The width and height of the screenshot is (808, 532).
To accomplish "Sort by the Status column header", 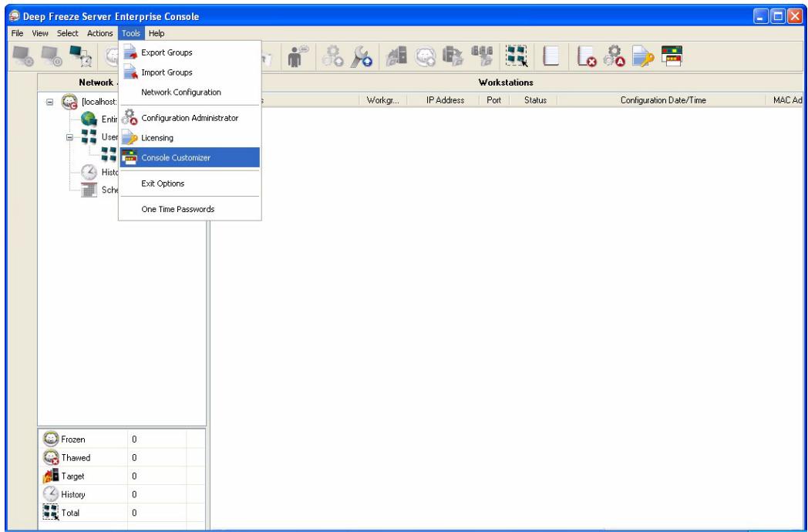I will [534, 100].
